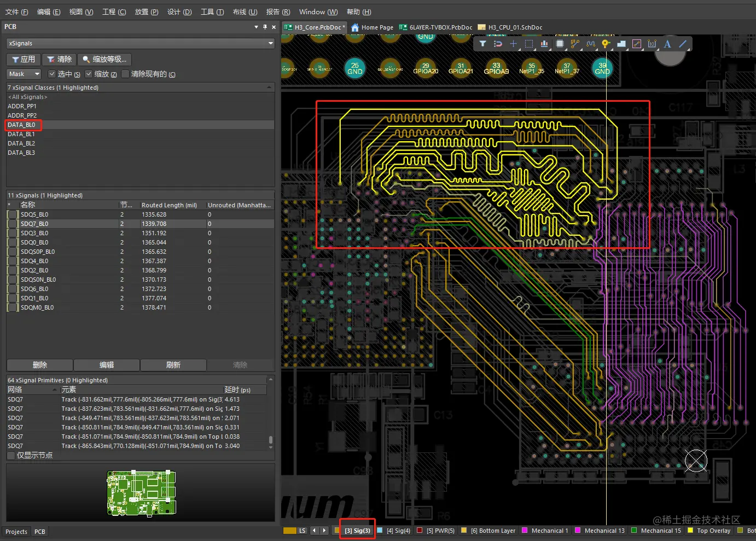Click the align objects toolbar icon
This screenshot has width=756, height=541.
click(544, 44)
